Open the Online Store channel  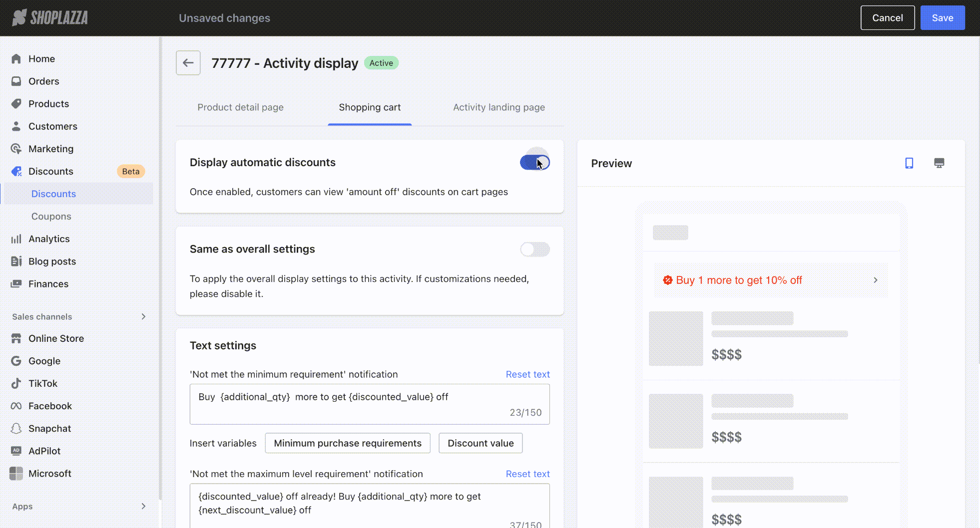(x=56, y=338)
